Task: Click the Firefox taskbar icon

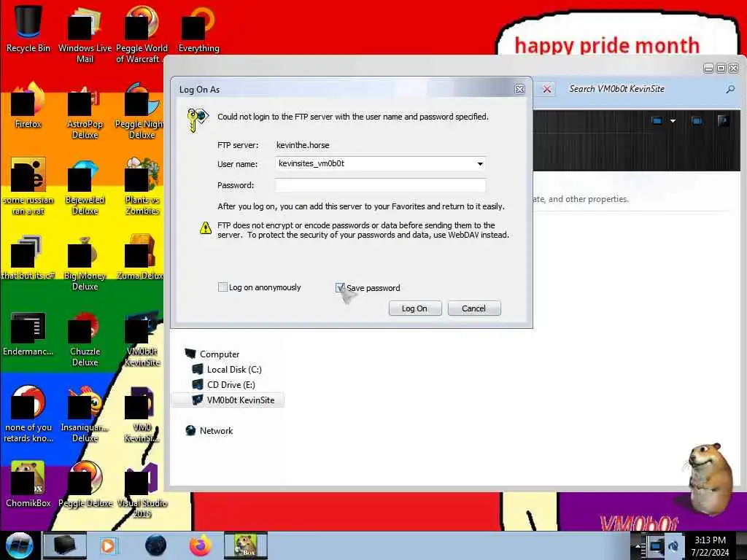Action: (x=200, y=545)
